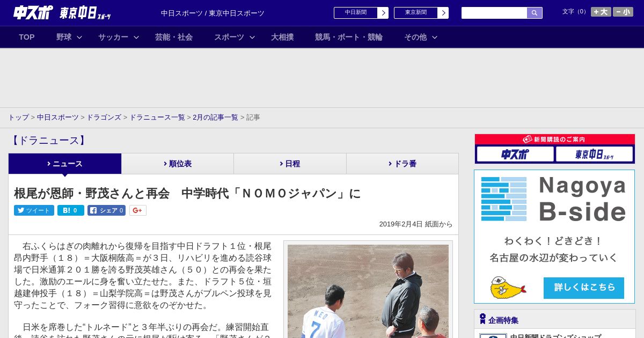The width and height of the screenshot is (644, 338).
Task: Share article via Facebook シェア button
Action: coord(106,210)
